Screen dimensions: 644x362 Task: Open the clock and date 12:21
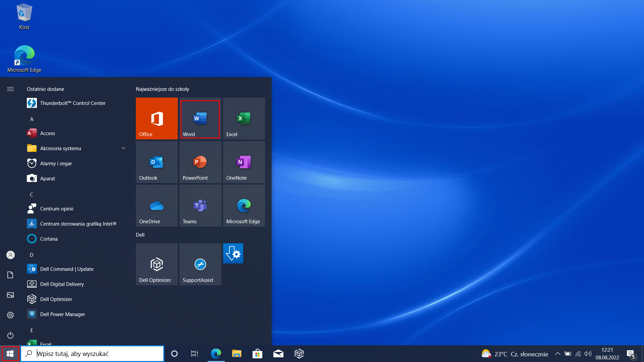607,354
